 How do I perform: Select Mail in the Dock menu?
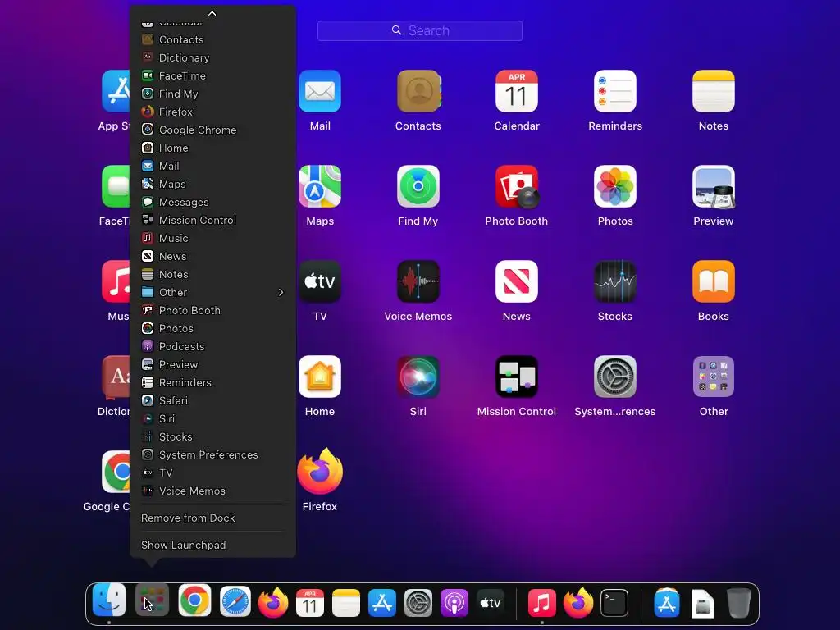tap(212, 166)
